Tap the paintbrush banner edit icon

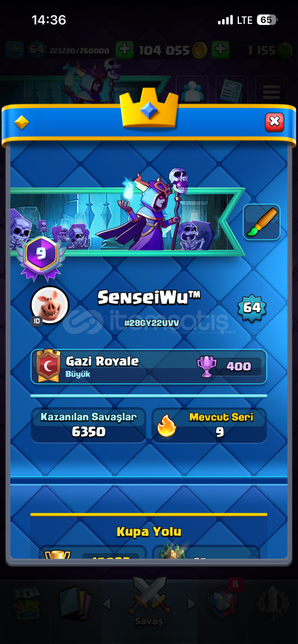pos(262,222)
